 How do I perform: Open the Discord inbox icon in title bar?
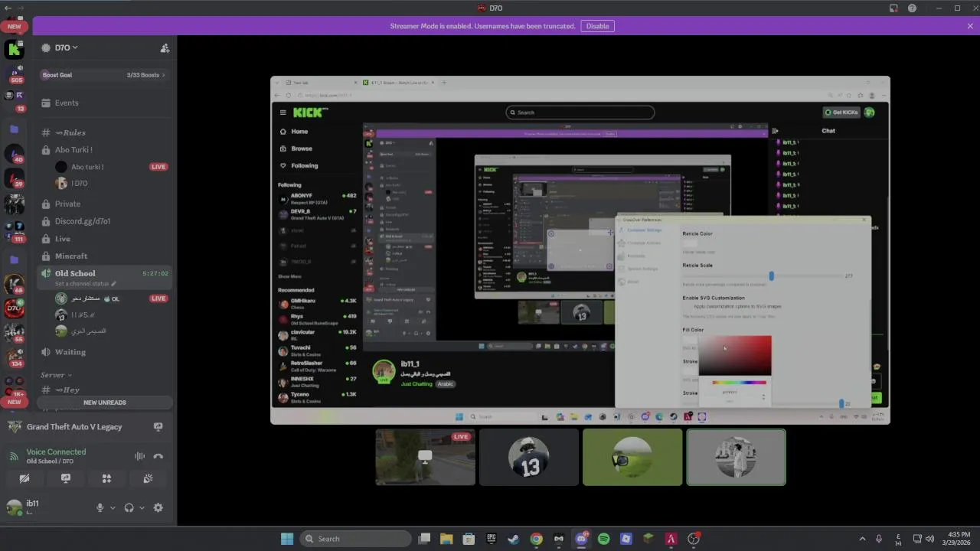[893, 8]
